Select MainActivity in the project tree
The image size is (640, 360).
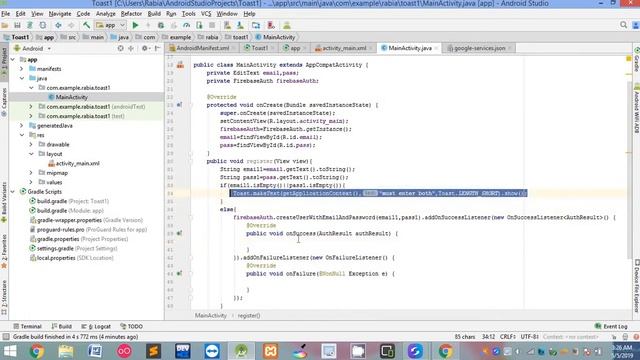pos(71,97)
